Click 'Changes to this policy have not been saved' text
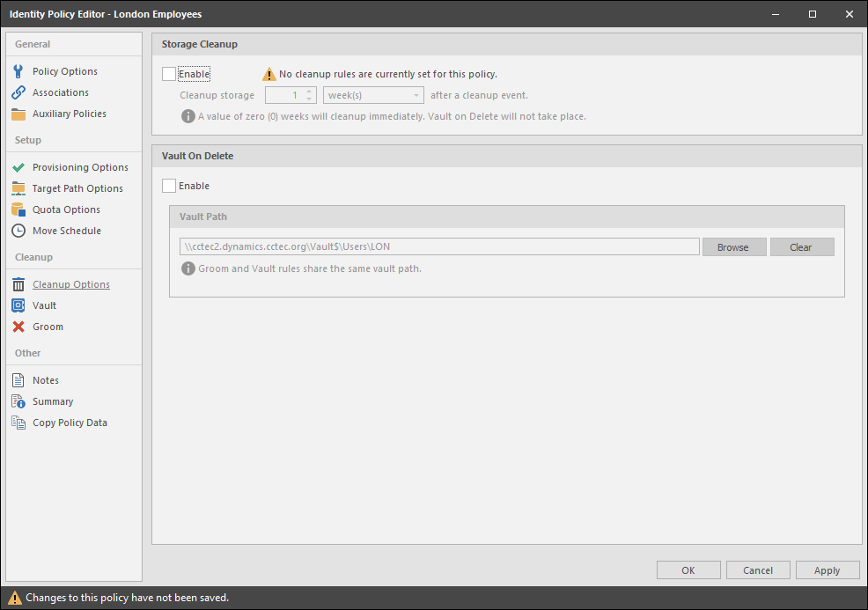 click(128, 598)
